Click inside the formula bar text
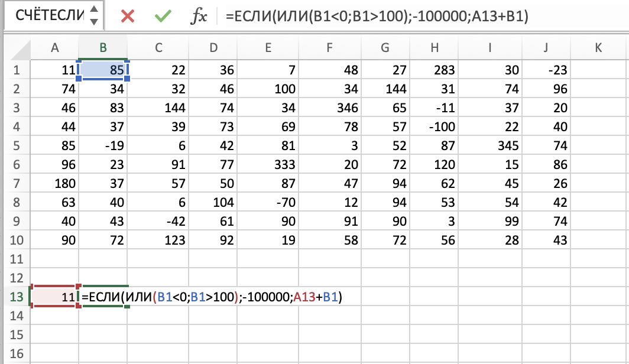Screen dimensions: 629x364 tap(414, 17)
